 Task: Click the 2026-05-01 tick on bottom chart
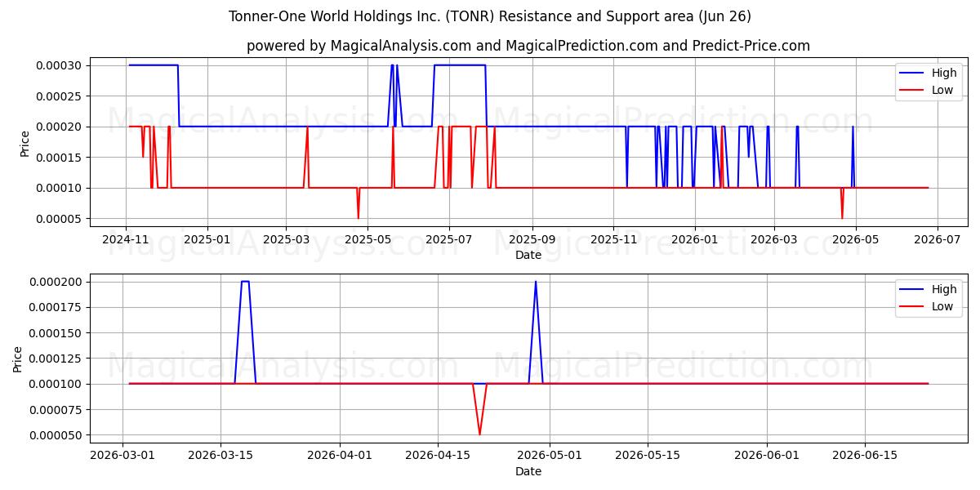click(550, 457)
